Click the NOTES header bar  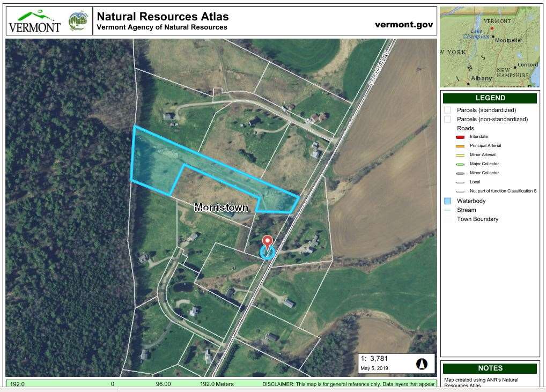pyautogui.click(x=490, y=368)
